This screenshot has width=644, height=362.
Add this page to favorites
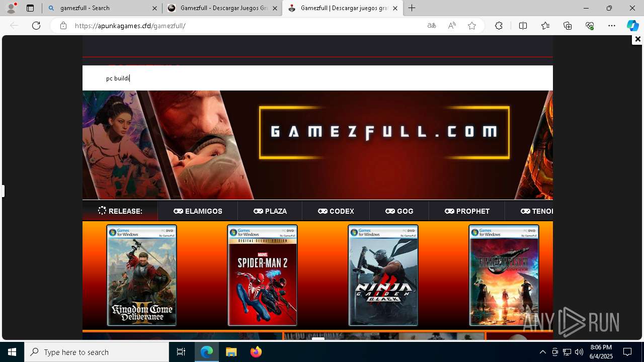point(472,26)
